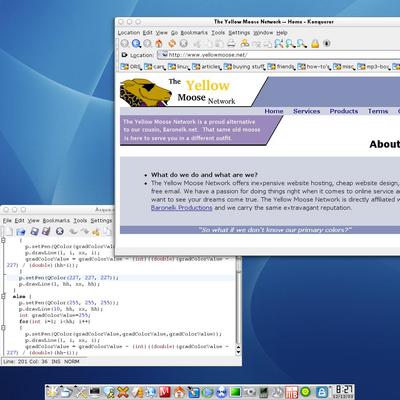
Task: Click the yellow Cut icon in the editor
Action: (x=96, y=231)
